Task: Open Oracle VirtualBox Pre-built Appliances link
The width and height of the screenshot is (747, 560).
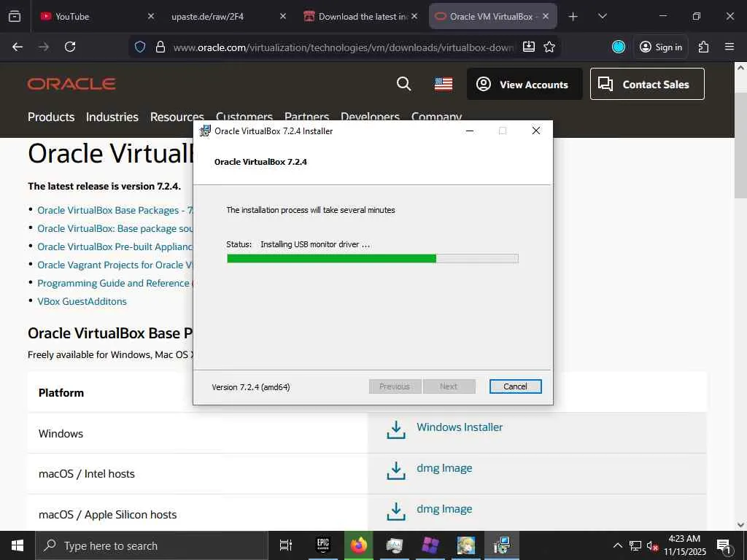Action: pyautogui.click(x=115, y=246)
